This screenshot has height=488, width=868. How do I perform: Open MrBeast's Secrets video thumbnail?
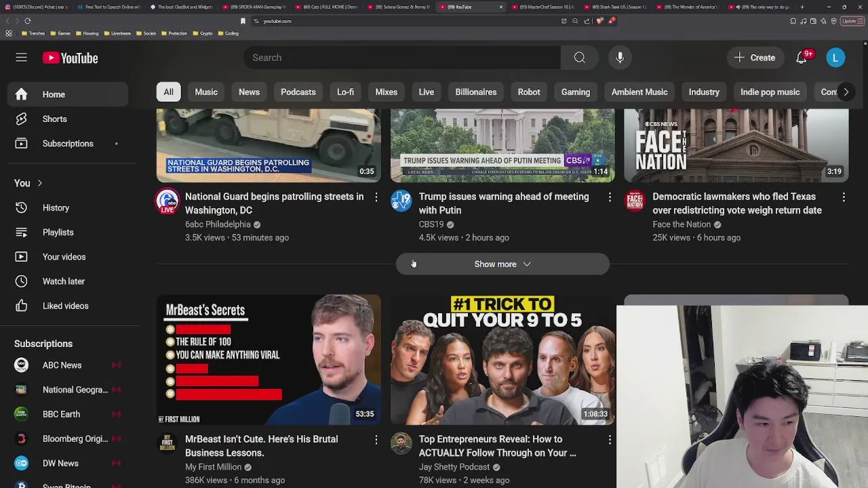point(269,360)
